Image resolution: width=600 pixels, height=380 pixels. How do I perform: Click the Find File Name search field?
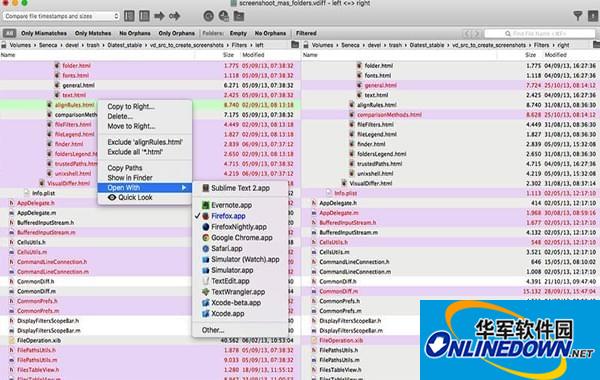tap(540, 34)
